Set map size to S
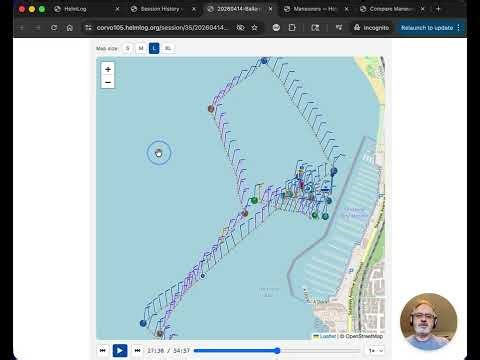This screenshot has width=480, height=360. coord(127,48)
